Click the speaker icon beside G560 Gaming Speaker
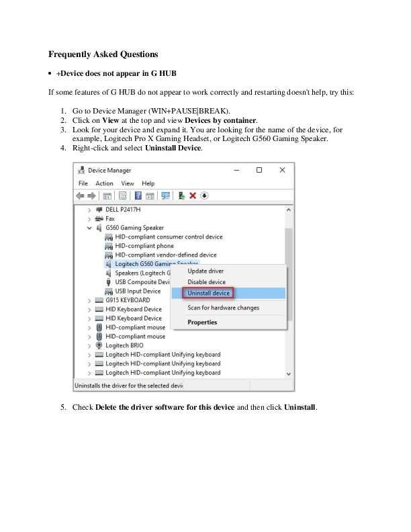This screenshot has width=411, height=532. (x=99, y=228)
